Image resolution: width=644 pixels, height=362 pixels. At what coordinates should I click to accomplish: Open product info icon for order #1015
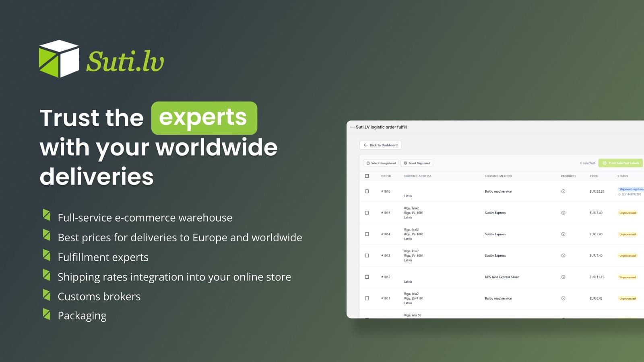click(563, 213)
